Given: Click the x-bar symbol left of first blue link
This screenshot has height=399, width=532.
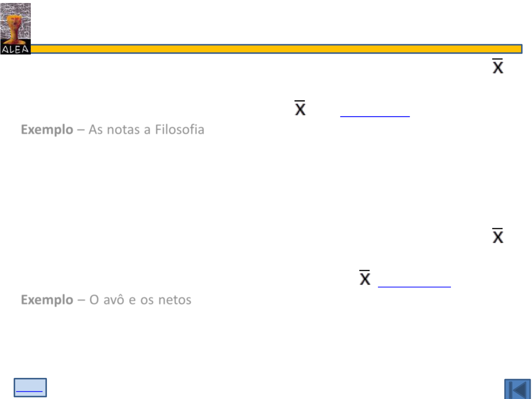Looking at the screenshot, I should coord(300,108).
